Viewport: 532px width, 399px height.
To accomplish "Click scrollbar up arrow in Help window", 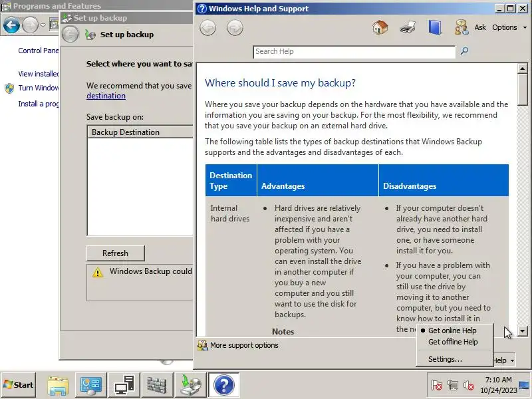I will coord(523,69).
